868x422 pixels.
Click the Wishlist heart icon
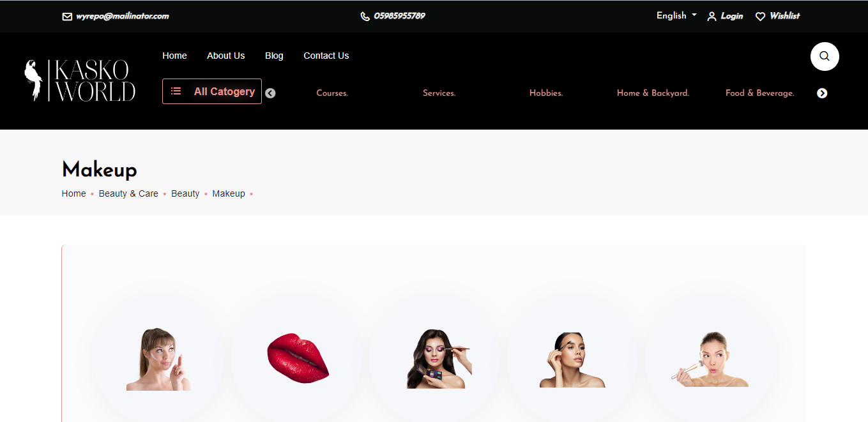(760, 17)
